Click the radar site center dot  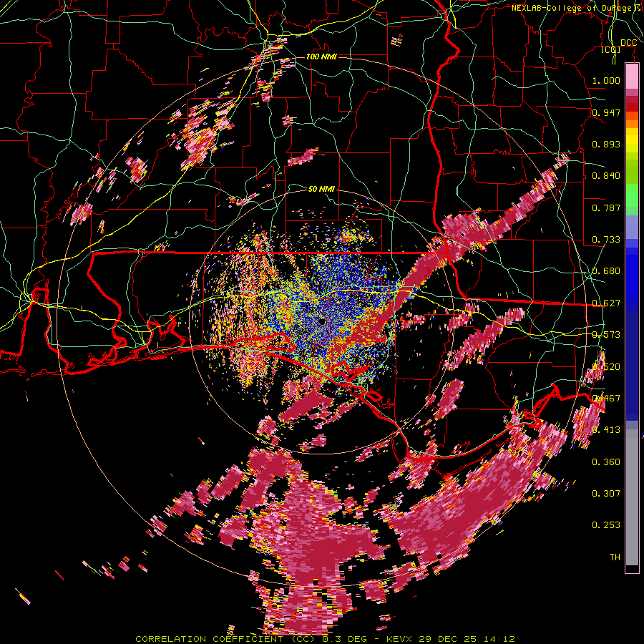(x=321, y=321)
